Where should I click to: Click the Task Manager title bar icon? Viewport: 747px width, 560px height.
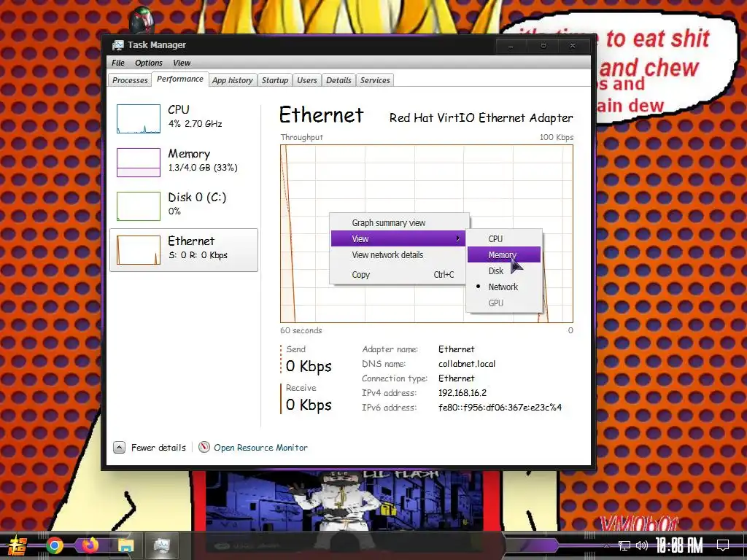pos(117,45)
